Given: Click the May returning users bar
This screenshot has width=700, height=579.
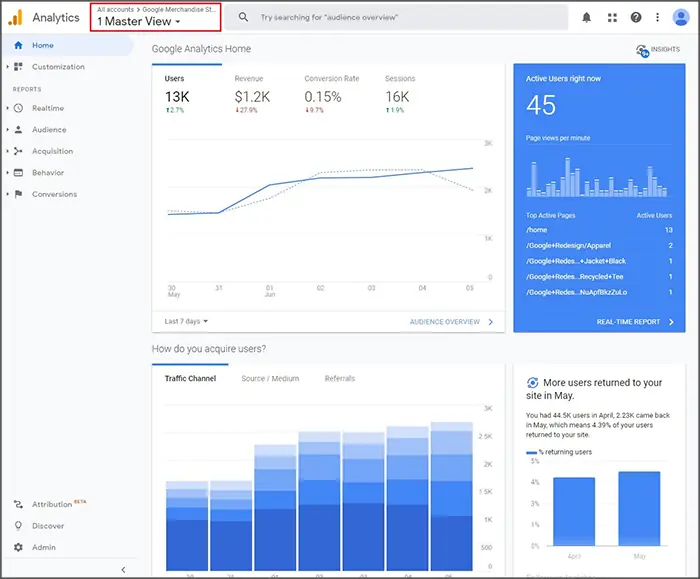Looking at the screenshot, I should tap(639, 508).
